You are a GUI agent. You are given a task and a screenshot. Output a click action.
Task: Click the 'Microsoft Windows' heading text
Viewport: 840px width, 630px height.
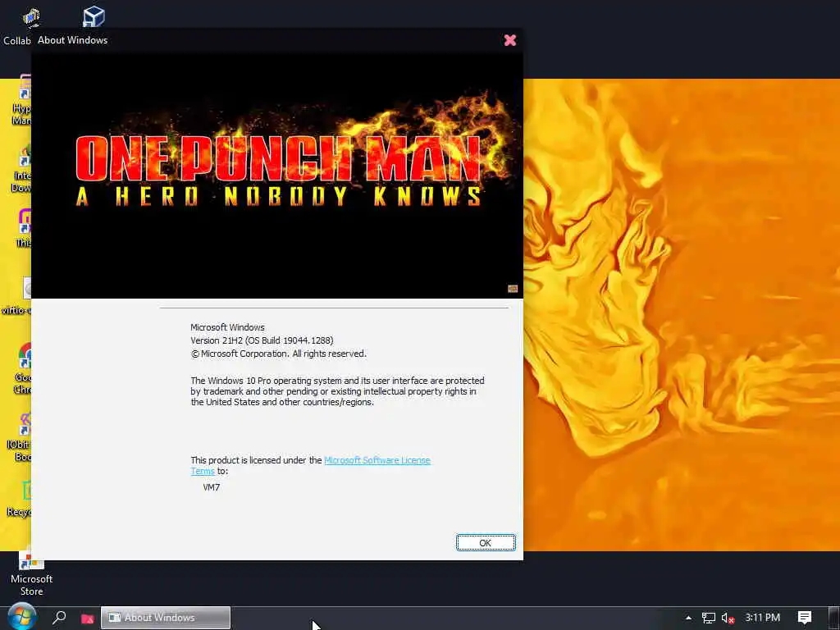click(x=228, y=327)
